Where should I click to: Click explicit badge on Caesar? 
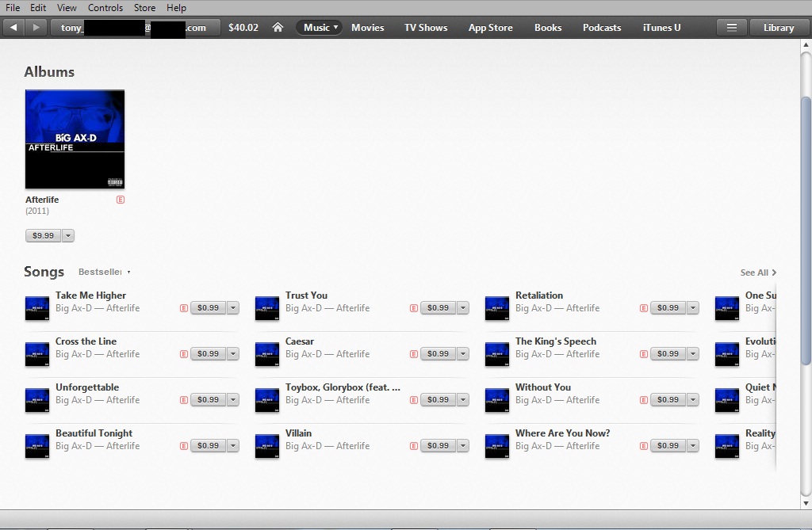(x=414, y=354)
